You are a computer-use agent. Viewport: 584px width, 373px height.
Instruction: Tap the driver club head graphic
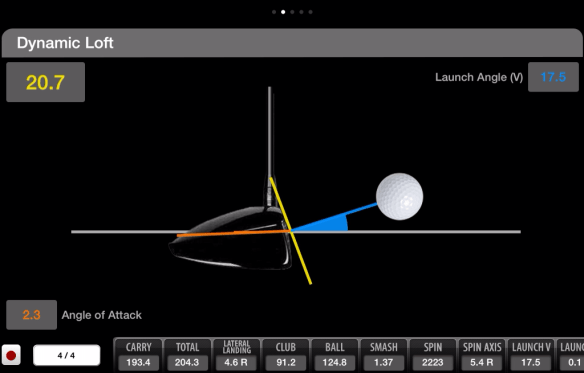click(231, 238)
